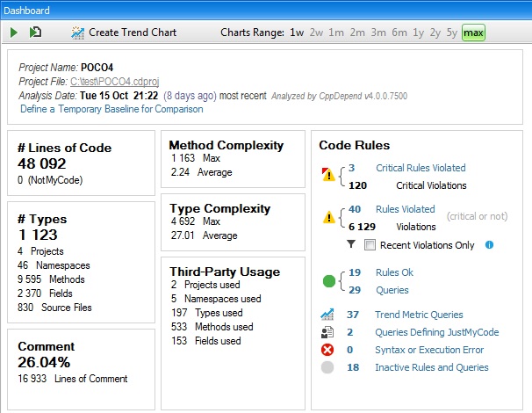
Task: Click the critical rules warning icon
Action: (x=328, y=175)
